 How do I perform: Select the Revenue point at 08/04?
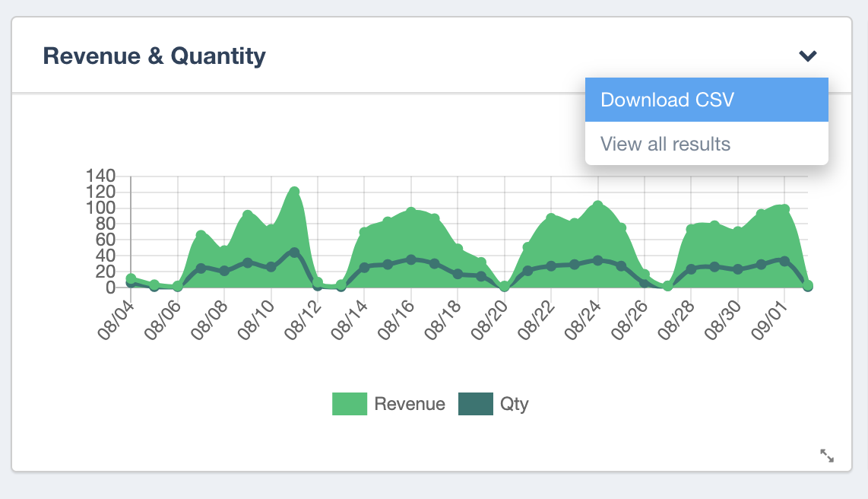point(131,279)
